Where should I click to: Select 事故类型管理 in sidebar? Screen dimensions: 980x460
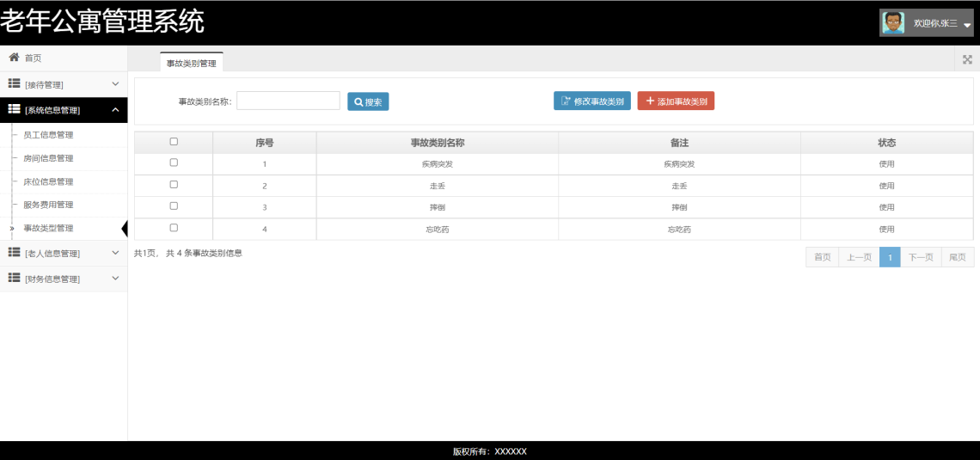click(64, 228)
